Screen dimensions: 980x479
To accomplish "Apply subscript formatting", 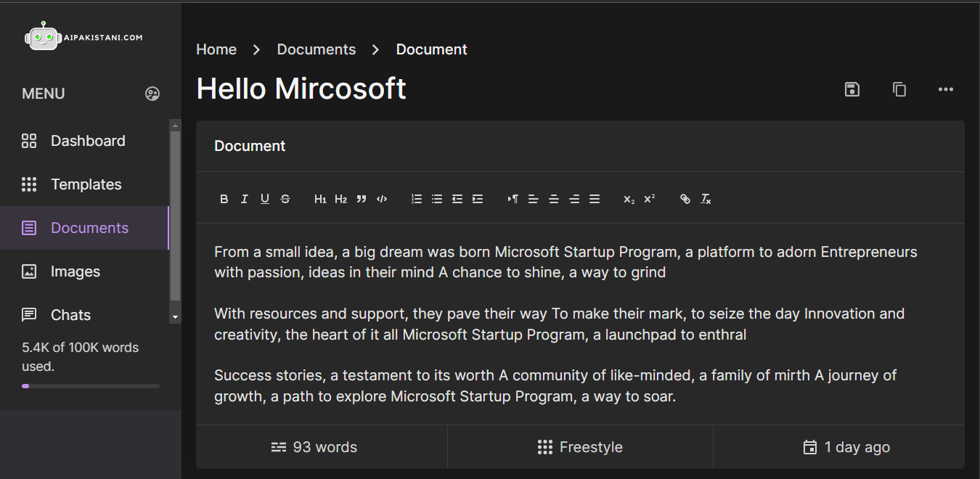I will pos(629,199).
